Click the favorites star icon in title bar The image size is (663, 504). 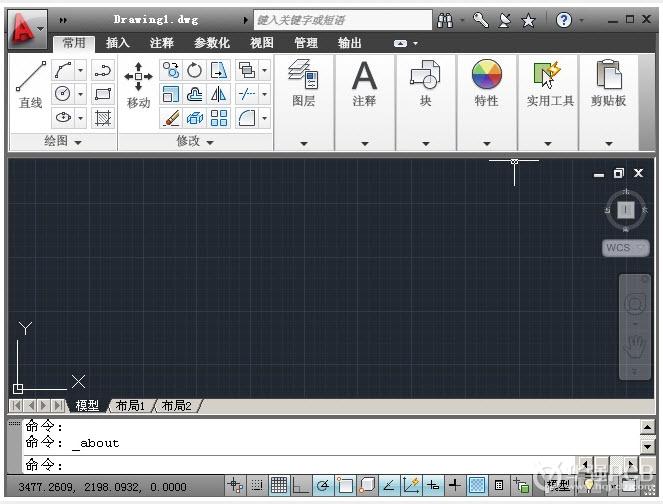[x=528, y=20]
